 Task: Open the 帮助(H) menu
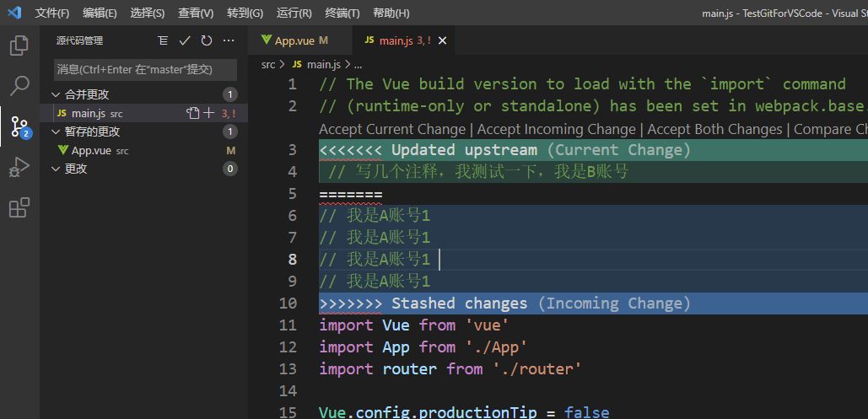tap(391, 13)
